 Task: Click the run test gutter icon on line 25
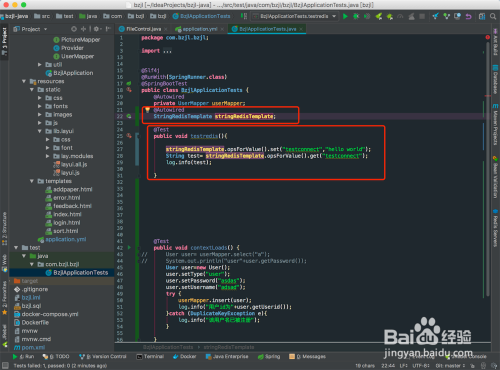(129, 136)
